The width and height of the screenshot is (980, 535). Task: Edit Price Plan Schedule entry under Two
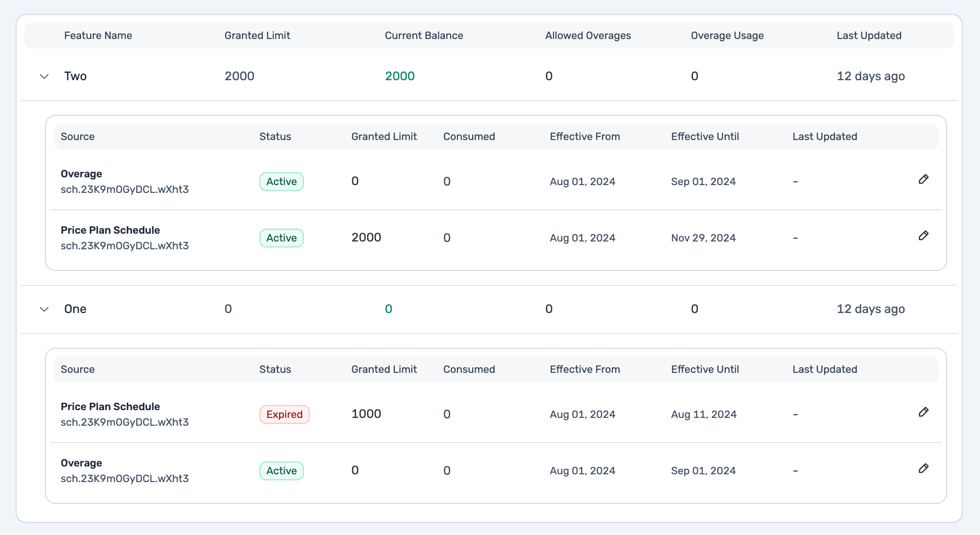tap(924, 236)
